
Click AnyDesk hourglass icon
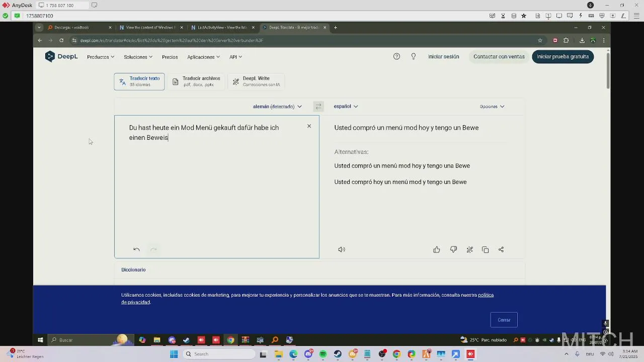pos(503,16)
